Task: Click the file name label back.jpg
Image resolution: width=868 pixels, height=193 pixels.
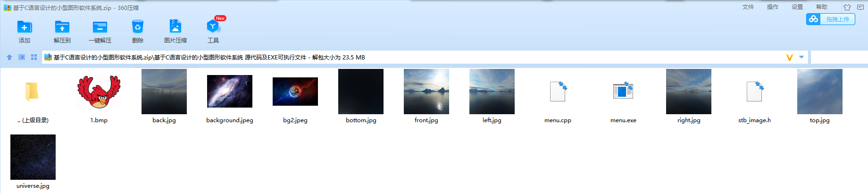Action: 164,120
